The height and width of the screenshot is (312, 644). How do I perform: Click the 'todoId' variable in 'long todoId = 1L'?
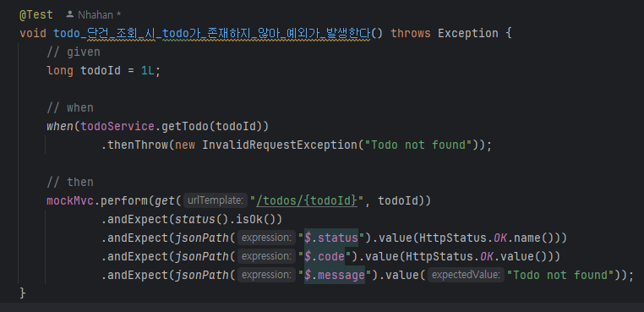click(x=101, y=71)
